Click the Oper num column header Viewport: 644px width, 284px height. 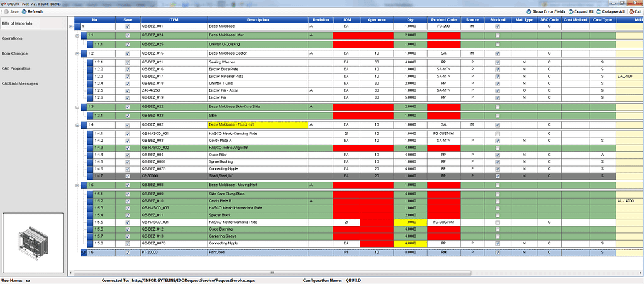click(x=377, y=19)
